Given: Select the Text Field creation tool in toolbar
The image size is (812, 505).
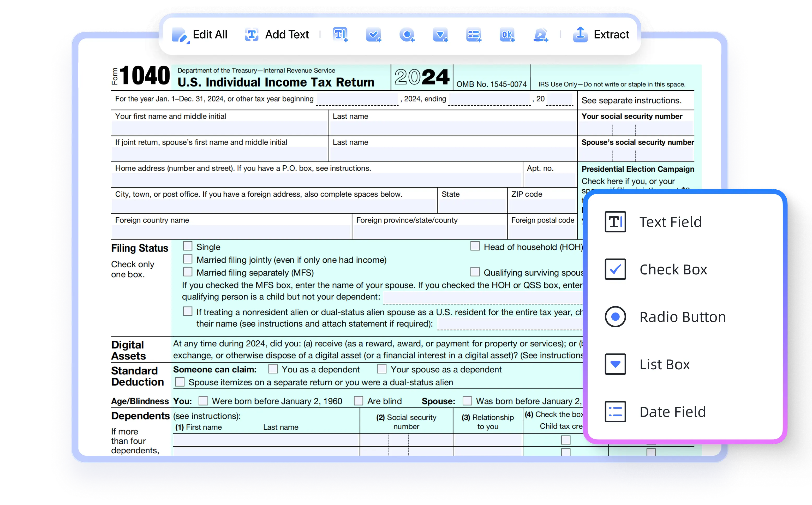Looking at the screenshot, I should (x=340, y=35).
